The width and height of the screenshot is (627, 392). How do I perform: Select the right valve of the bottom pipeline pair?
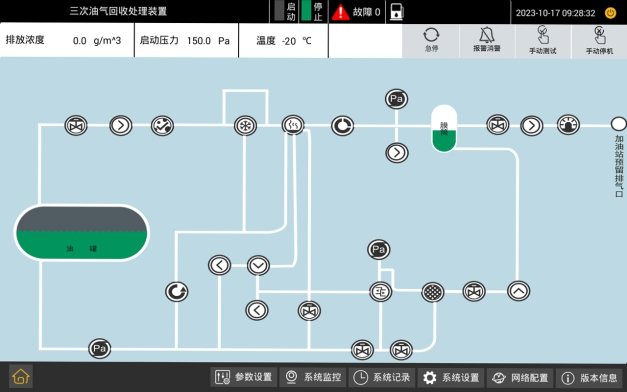(401, 350)
